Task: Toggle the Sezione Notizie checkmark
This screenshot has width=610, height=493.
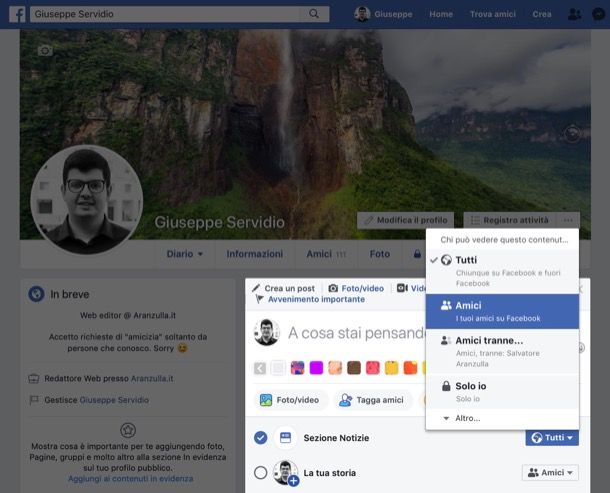Action: tap(261, 438)
